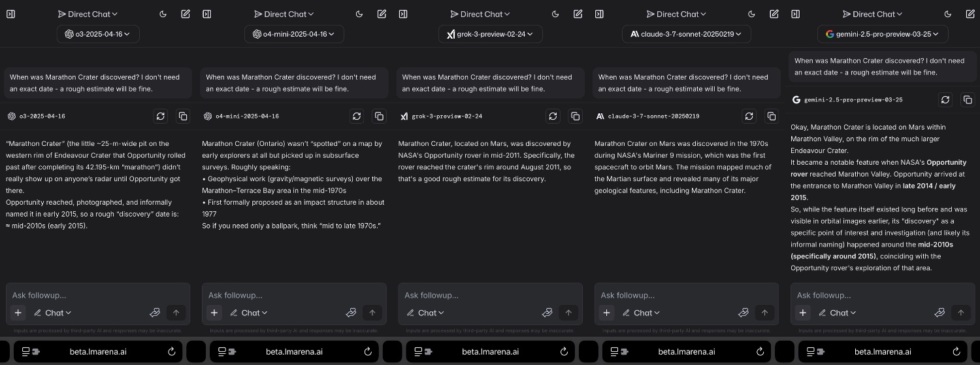This screenshot has height=365, width=980.
Task: Open attachment plus button in o3 followup box
Action: pos(18,313)
